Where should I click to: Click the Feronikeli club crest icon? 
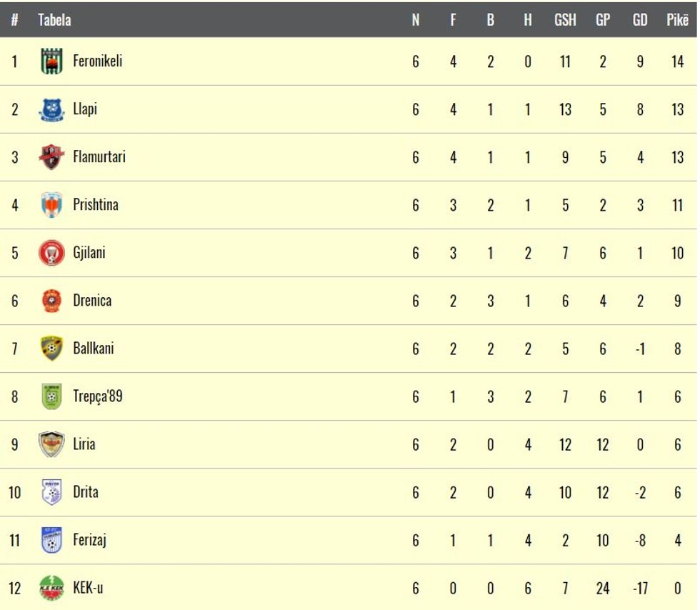51,61
